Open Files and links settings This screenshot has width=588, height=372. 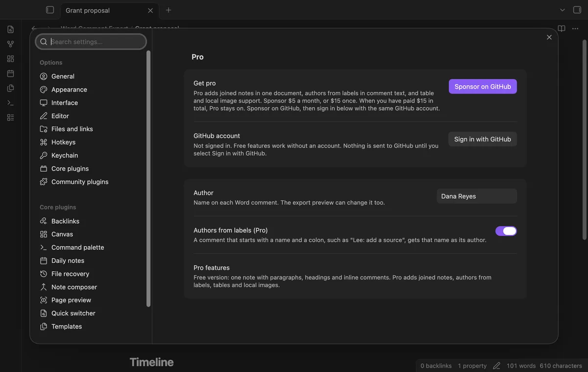pos(91,129)
